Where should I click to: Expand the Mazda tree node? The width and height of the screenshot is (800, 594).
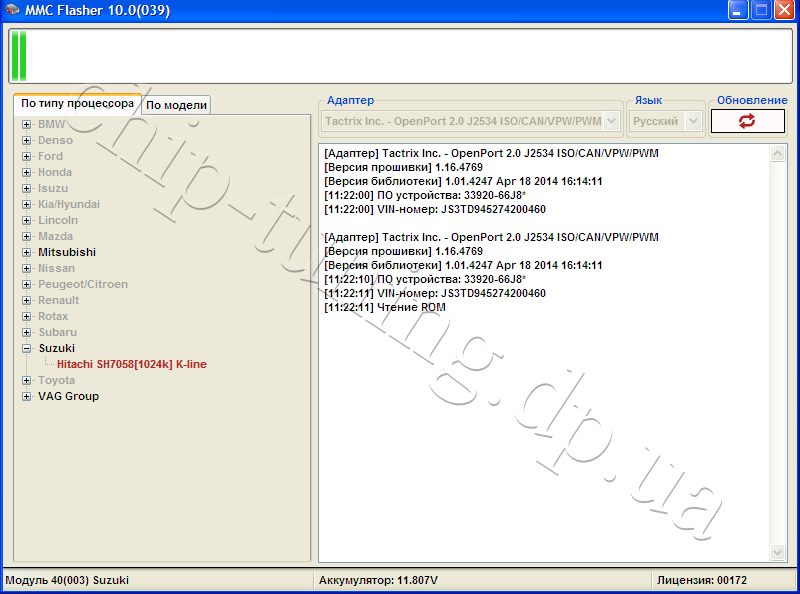click(27, 236)
